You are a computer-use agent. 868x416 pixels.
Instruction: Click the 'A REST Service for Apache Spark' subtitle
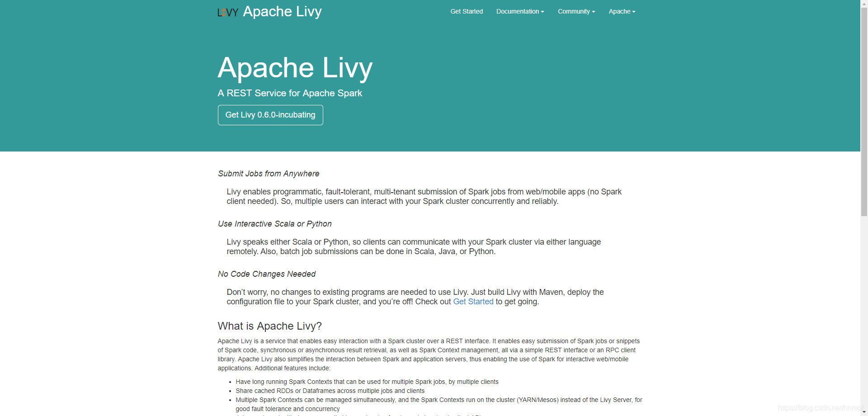(290, 93)
